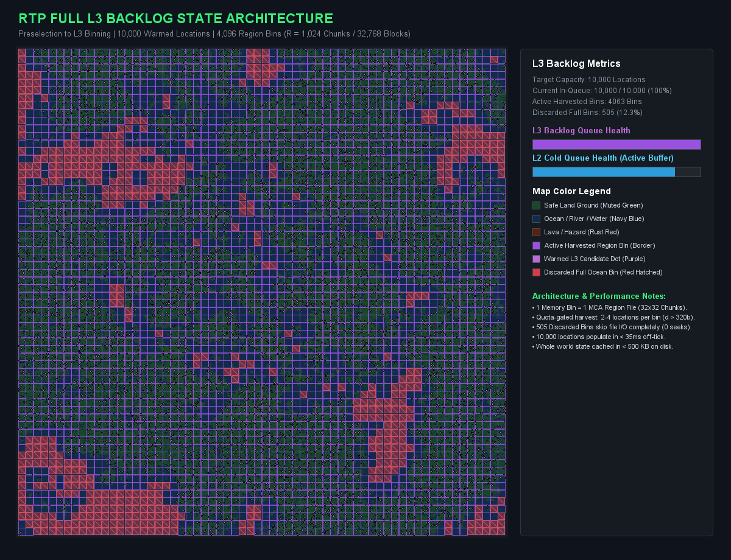The image size is (731, 560).
Task: Click Discarded Full Bins: 505 (12.3%)
Action: click(x=587, y=113)
